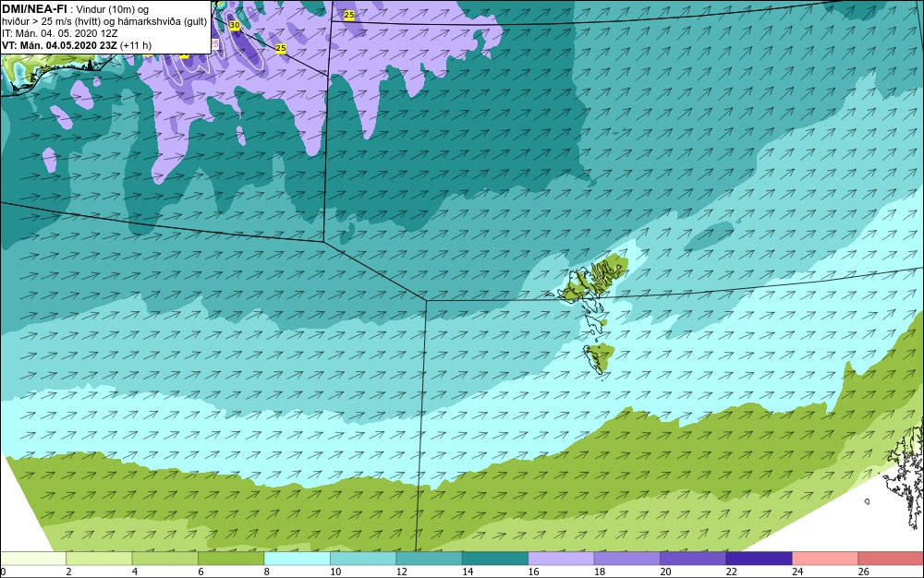Click the green 4–6 legend swatch
924x578 pixels.
point(165,559)
